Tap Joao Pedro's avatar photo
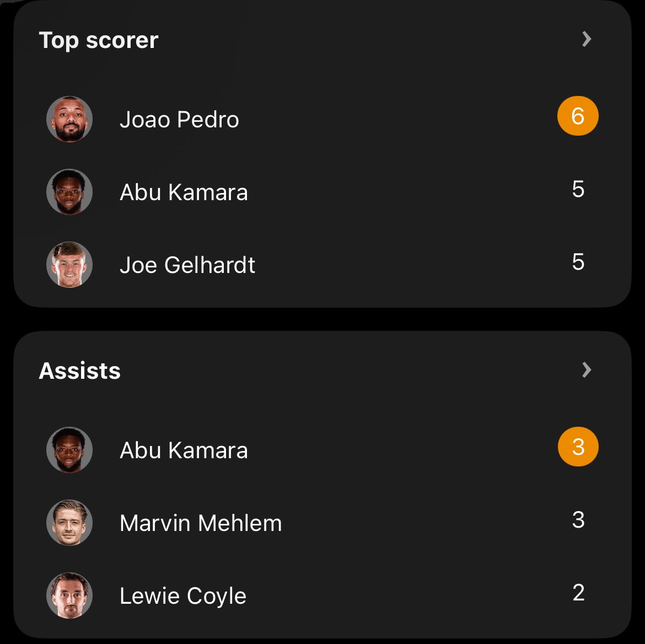 tap(69, 120)
